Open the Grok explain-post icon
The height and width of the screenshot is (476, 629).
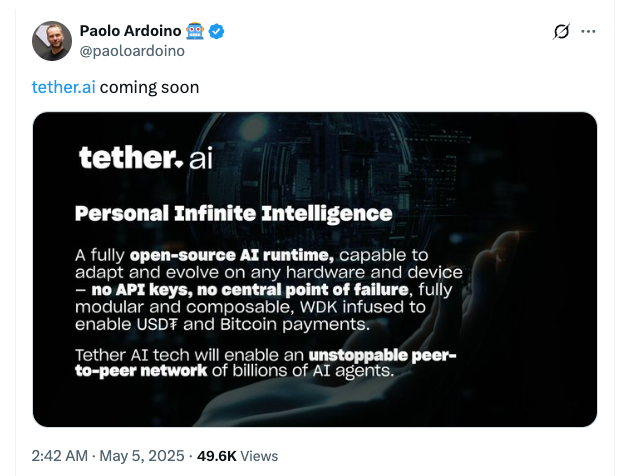coord(561,31)
